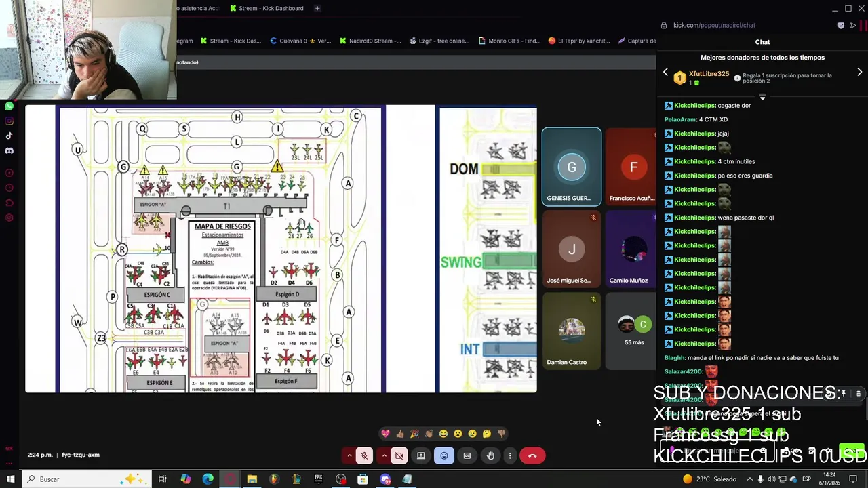This screenshot has width=868, height=488.
Task: Open Microsoft Store from taskbar
Action: pos(363,479)
